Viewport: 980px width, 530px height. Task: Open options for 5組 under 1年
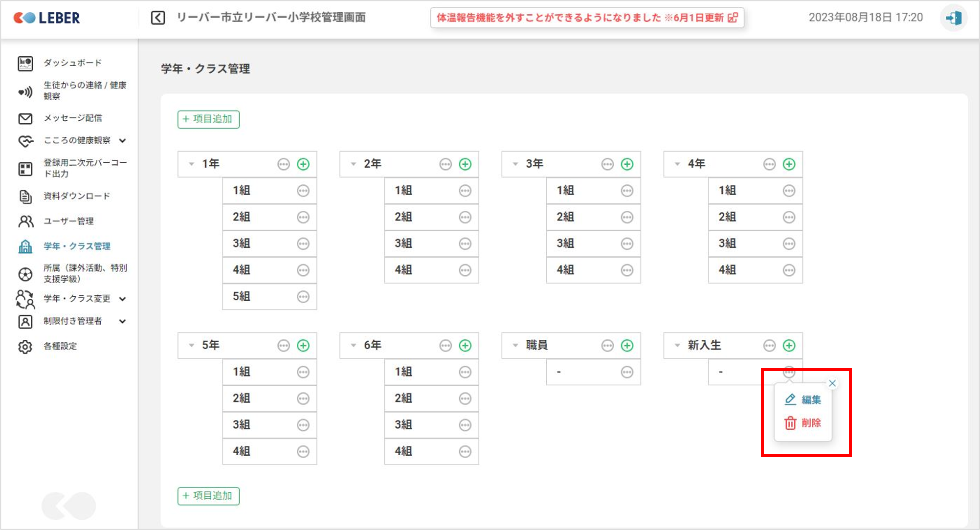[303, 297]
